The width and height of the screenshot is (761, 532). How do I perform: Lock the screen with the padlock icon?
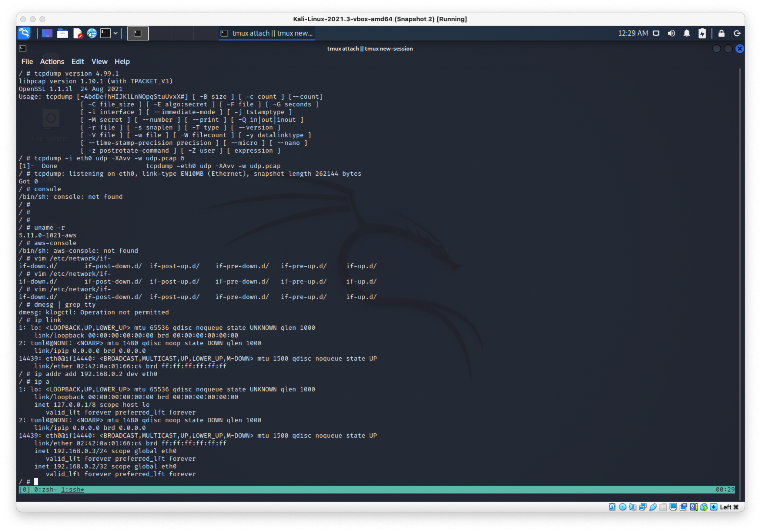721,33
